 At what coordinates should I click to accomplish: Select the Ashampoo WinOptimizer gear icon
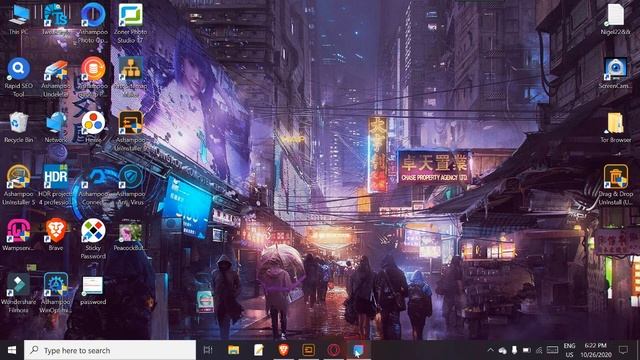click(x=56, y=293)
